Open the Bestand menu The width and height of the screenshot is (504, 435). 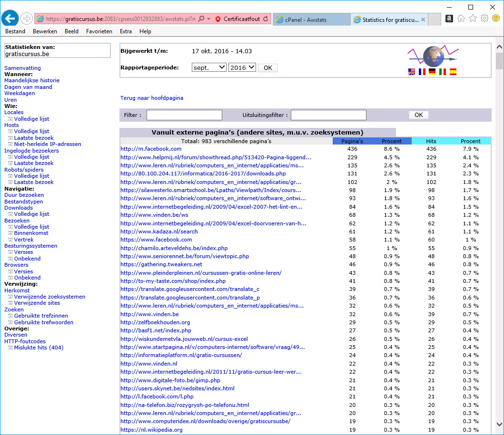(x=15, y=31)
